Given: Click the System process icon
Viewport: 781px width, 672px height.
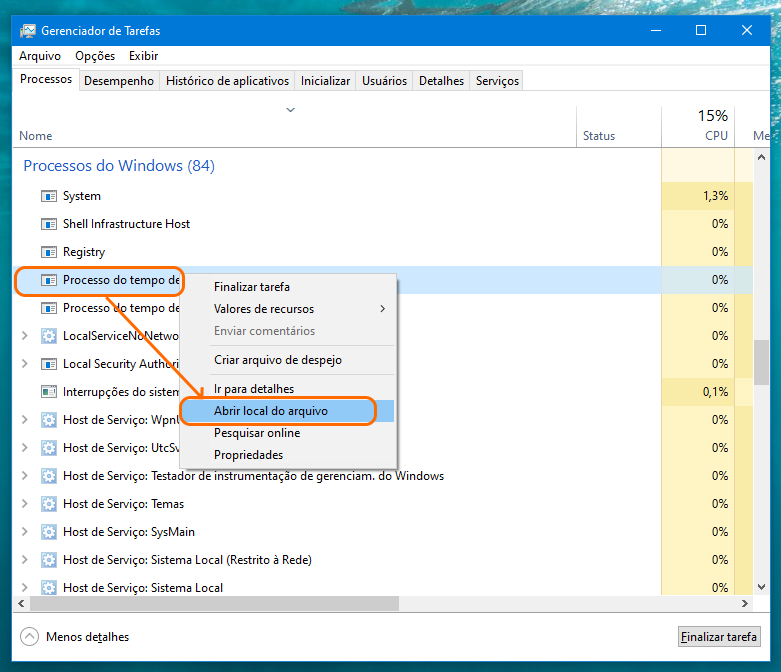Looking at the screenshot, I should pyautogui.click(x=48, y=196).
